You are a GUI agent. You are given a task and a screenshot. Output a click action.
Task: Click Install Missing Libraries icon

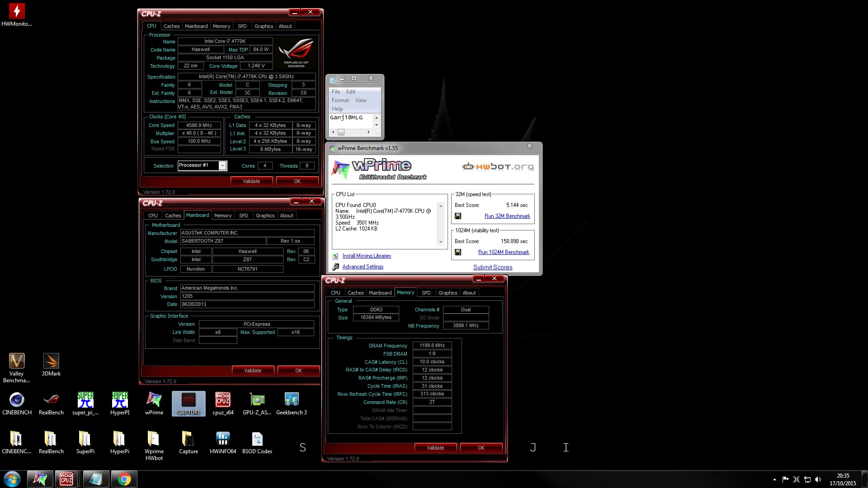[x=335, y=256]
